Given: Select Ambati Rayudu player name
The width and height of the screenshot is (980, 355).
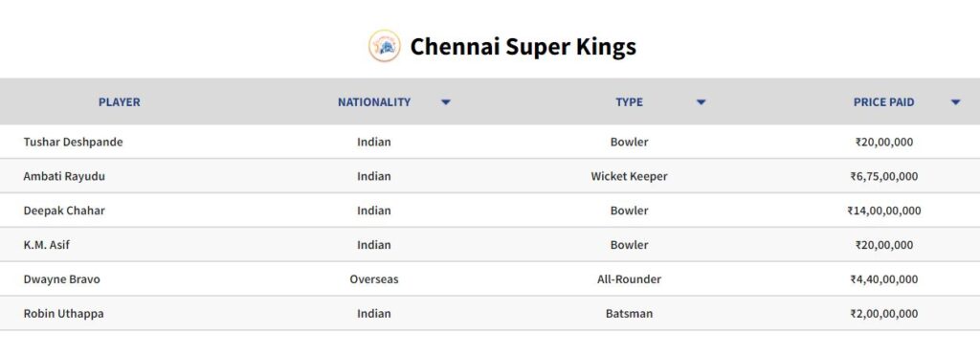Looking at the screenshot, I should (64, 176).
